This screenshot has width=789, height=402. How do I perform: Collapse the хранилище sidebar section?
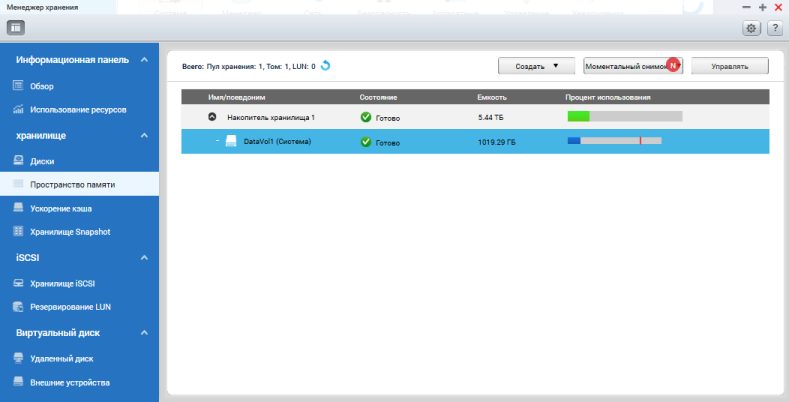pyautogui.click(x=144, y=135)
